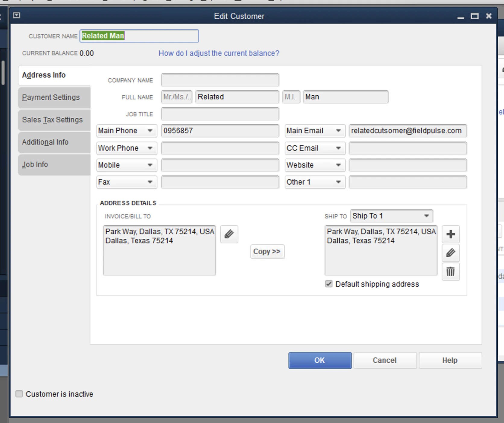Tick the Customer is inactive checkbox

(19, 394)
